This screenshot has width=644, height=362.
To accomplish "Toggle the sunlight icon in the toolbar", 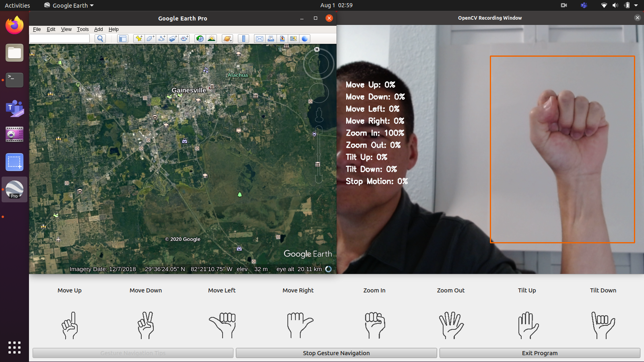I will (x=211, y=39).
